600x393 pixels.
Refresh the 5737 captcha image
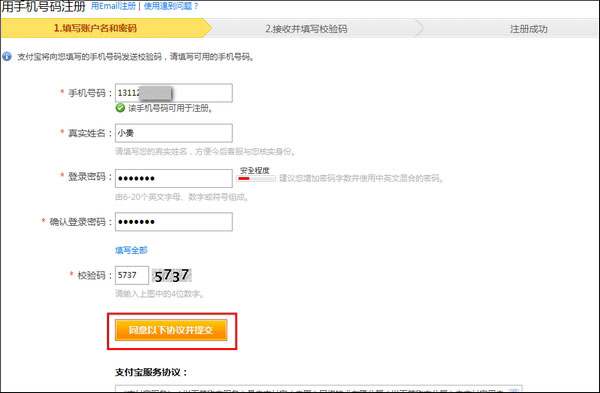172,275
